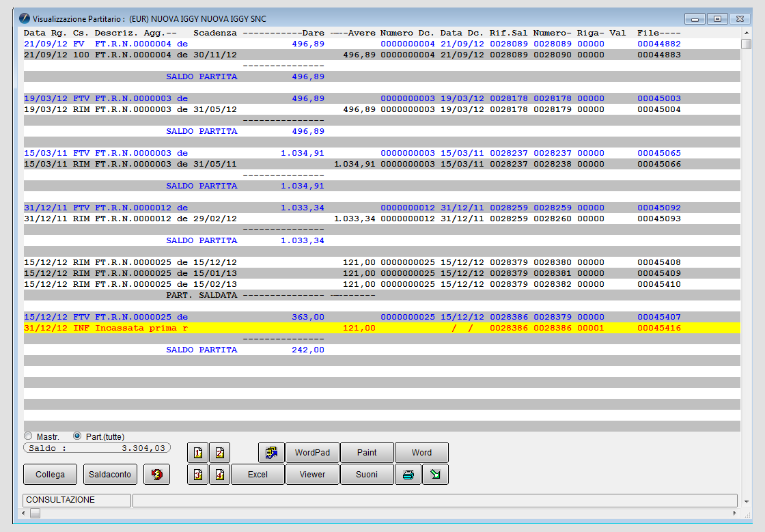This screenshot has width=765, height=532.
Task: Click the Collega button
Action: 51,475
